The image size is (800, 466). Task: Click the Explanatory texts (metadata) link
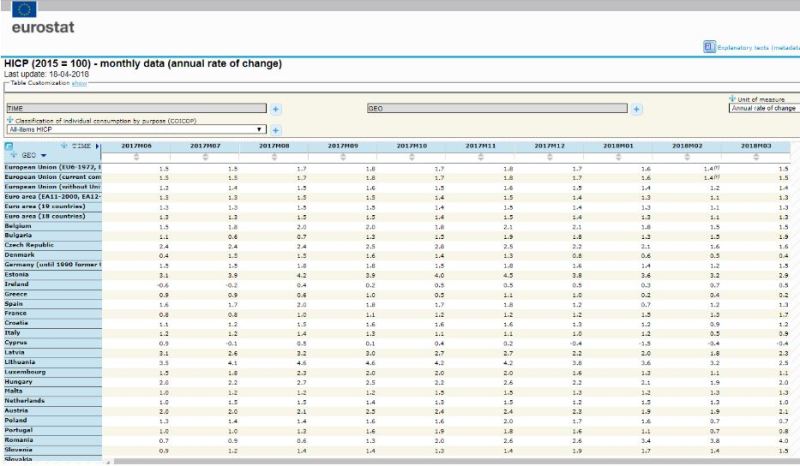758,46
